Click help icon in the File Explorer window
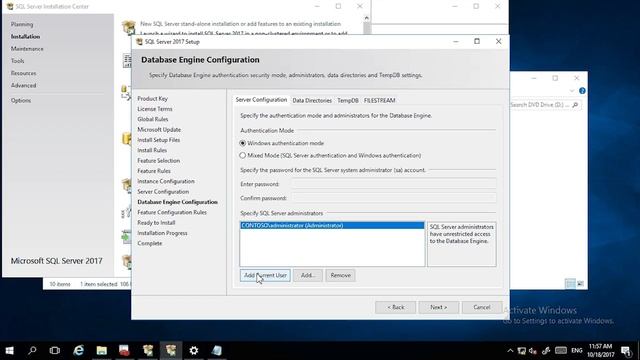Image resolution: width=640 pixels, height=360 pixels. point(582,91)
